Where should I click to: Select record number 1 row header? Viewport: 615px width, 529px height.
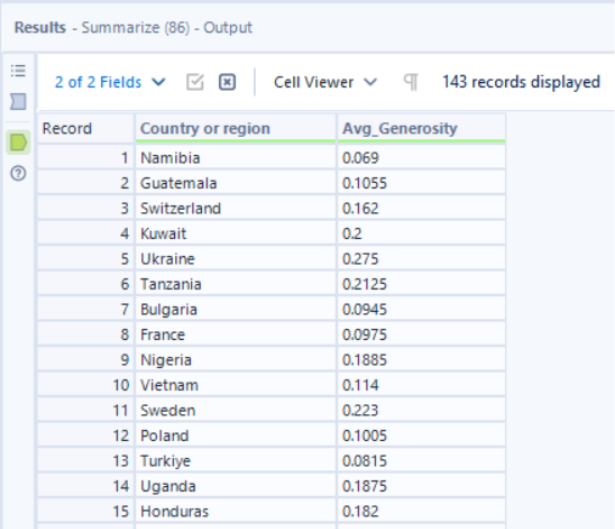86,158
